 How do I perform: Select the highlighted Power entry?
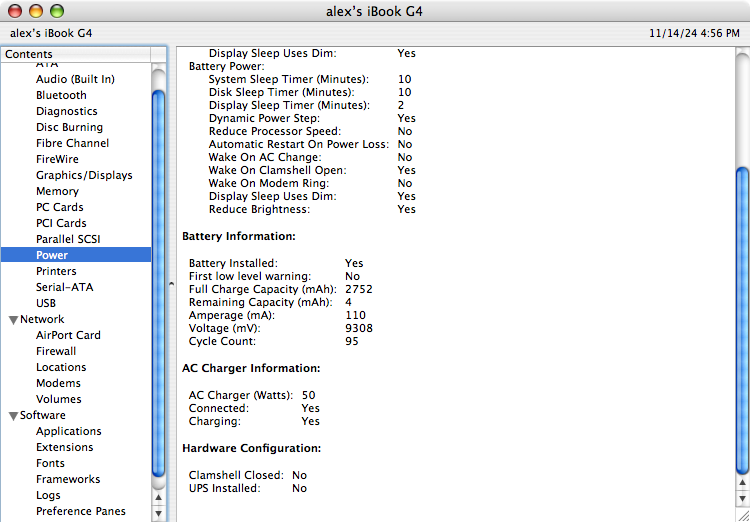76,255
